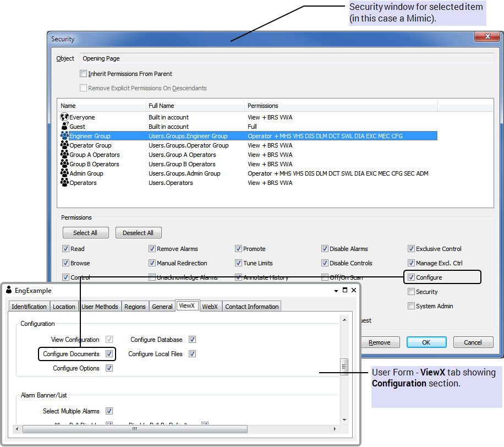This screenshot has height=447, width=504.
Task: Click the Everyone globe account icon
Action: [64, 117]
